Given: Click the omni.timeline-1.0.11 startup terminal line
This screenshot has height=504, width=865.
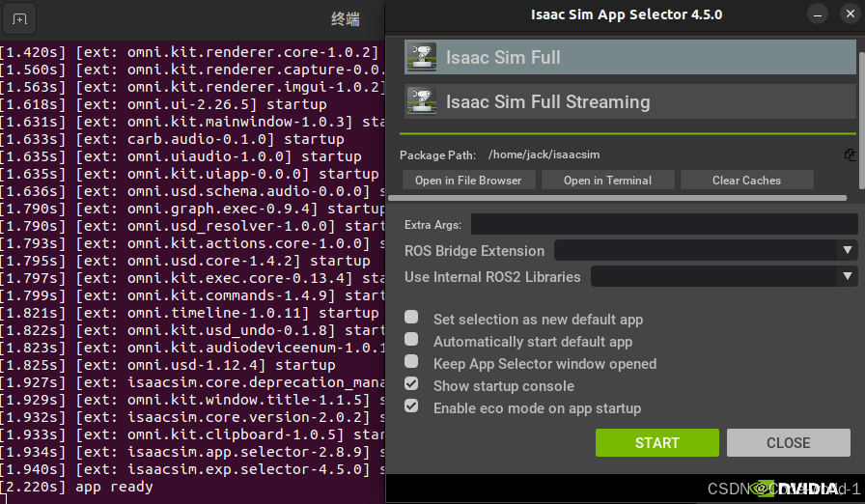Looking at the screenshot, I should pos(190,313).
